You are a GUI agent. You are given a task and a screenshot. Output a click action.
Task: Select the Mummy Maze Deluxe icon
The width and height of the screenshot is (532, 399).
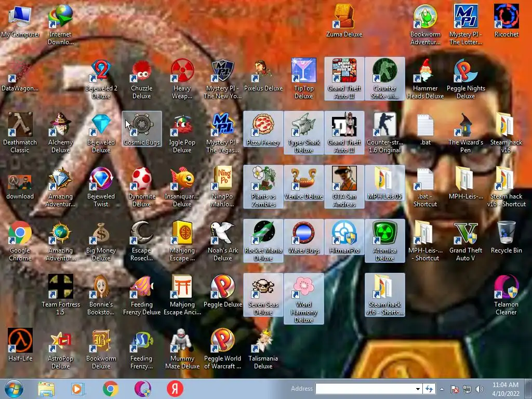[x=182, y=349]
